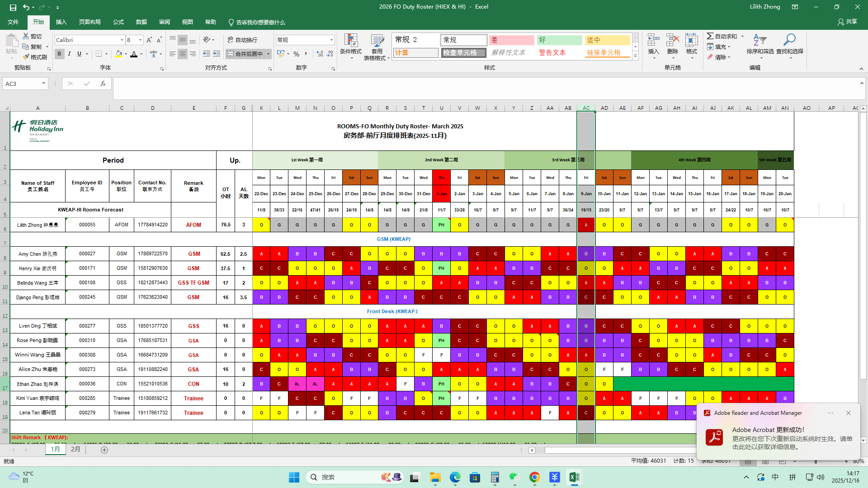The width and height of the screenshot is (868, 488).
Task: Click the Format Painter brush icon
Action: click(x=26, y=57)
